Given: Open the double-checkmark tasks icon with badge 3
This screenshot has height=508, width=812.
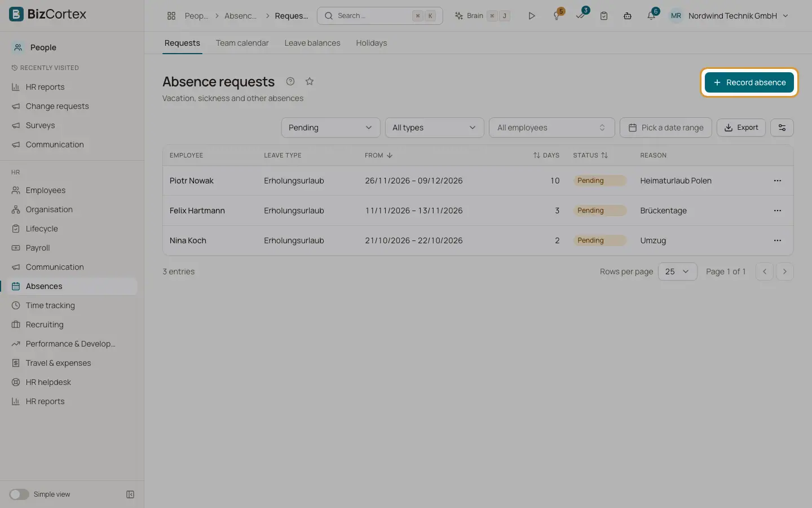Looking at the screenshot, I should 581,15.
